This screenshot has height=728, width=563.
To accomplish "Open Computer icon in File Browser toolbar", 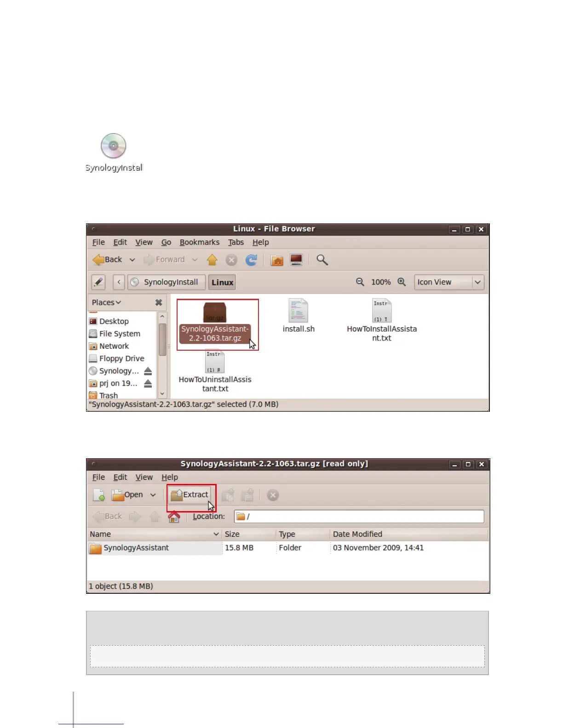I will click(x=296, y=260).
